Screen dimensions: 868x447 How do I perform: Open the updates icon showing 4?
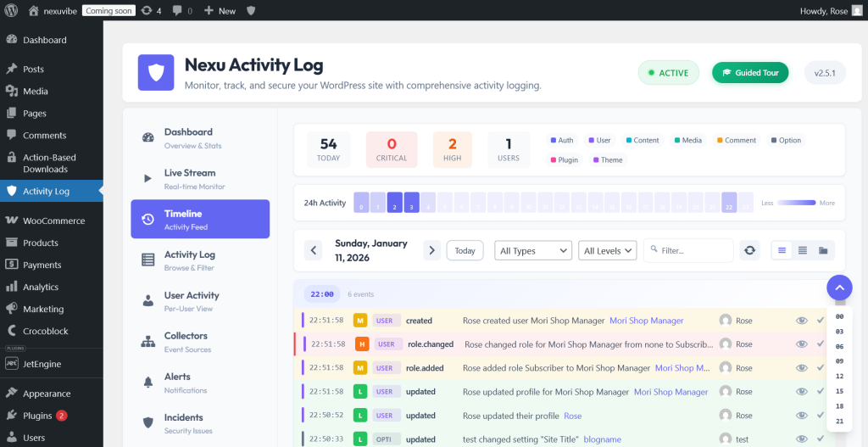pos(151,10)
